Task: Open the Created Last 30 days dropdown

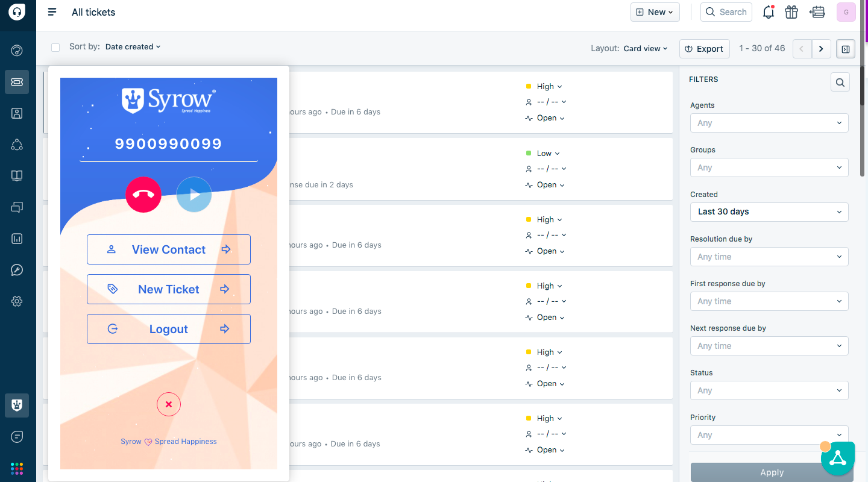Action: [769, 212]
